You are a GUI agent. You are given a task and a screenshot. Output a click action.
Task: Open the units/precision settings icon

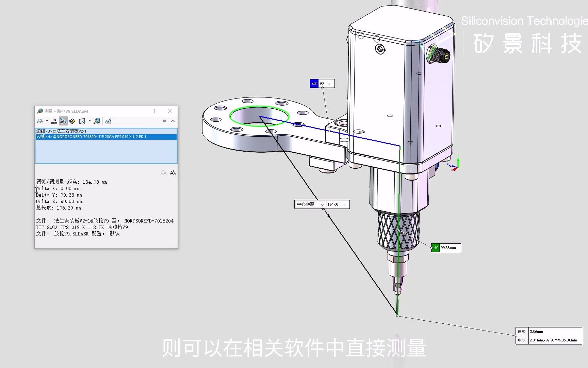(x=54, y=121)
